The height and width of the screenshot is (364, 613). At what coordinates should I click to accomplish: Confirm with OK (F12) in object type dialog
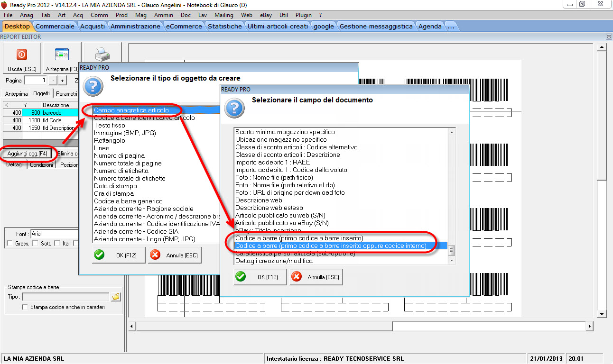(x=119, y=255)
